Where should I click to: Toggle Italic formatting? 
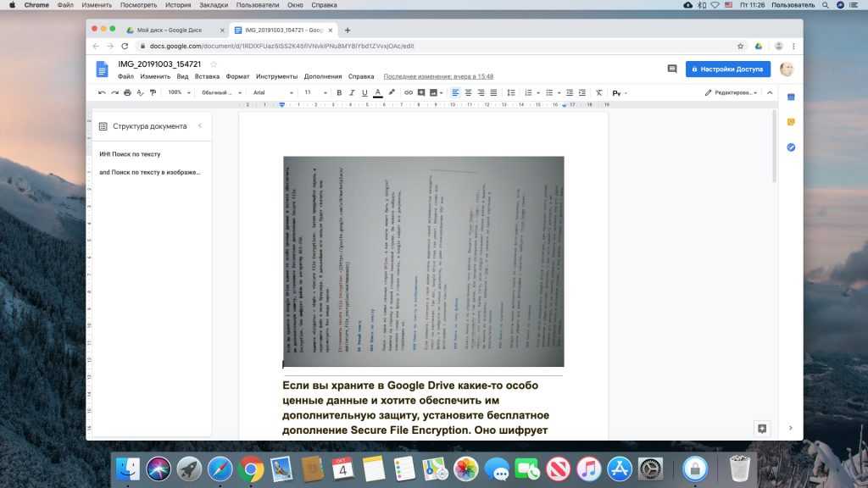(x=352, y=92)
